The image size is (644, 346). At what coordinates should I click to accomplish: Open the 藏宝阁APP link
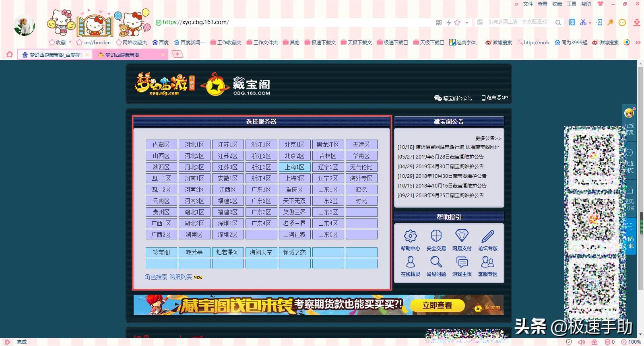coord(495,98)
